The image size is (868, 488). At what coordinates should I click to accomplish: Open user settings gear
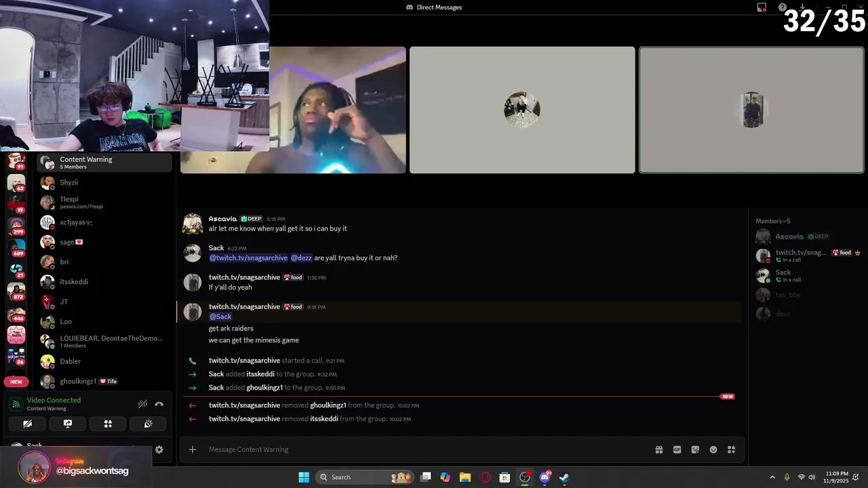pyautogui.click(x=159, y=449)
